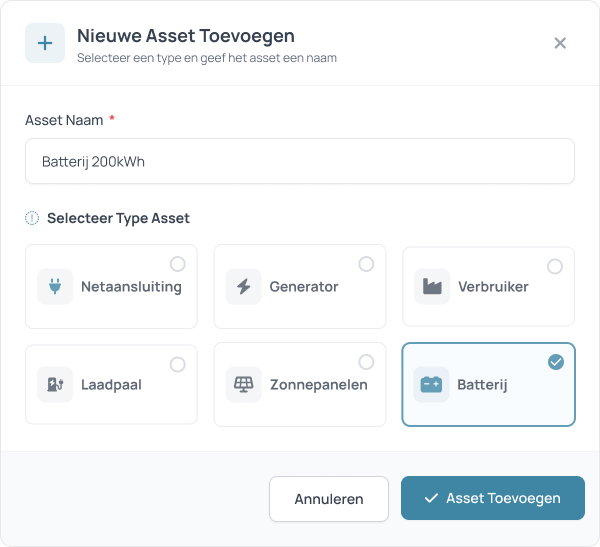Click the Asset Naam text field

[300, 161]
